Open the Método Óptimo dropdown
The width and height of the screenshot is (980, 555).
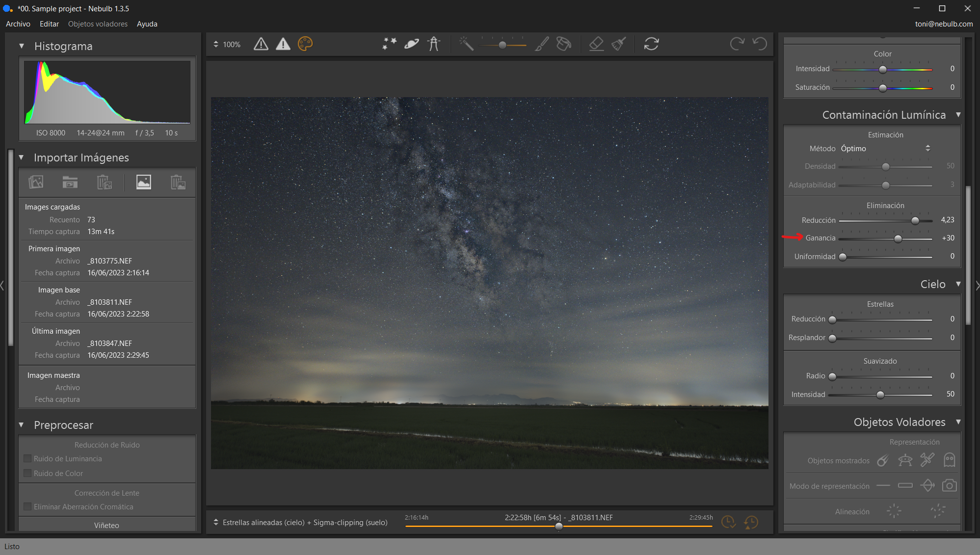(885, 148)
